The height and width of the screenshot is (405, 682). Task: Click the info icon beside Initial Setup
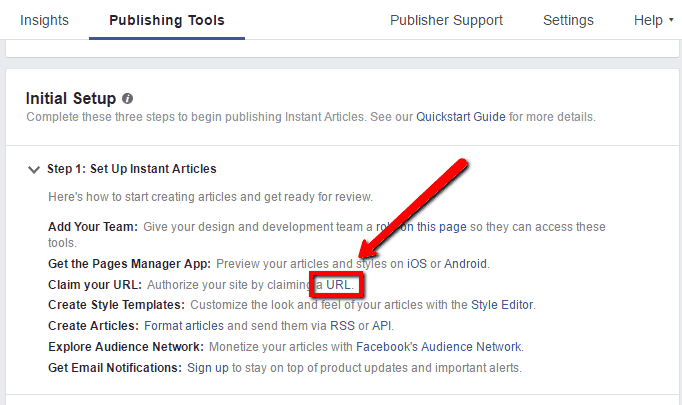coord(127,99)
